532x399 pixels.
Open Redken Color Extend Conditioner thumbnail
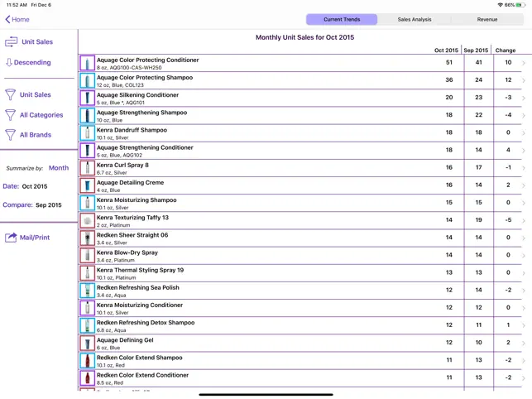87,378
